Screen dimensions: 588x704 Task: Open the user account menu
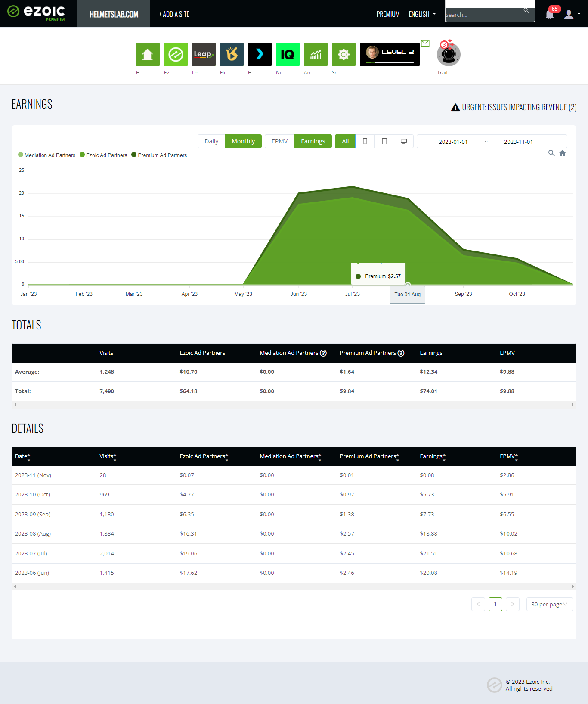coord(573,14)
